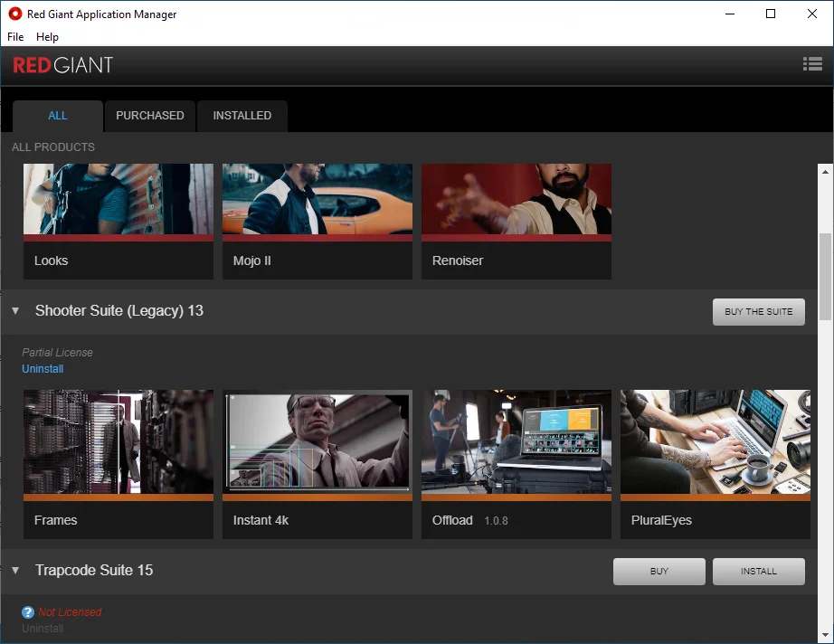The image size is (834, 644).
Task: Select the Mojo II product thumbnail
Action: click(x=317, y=199)
